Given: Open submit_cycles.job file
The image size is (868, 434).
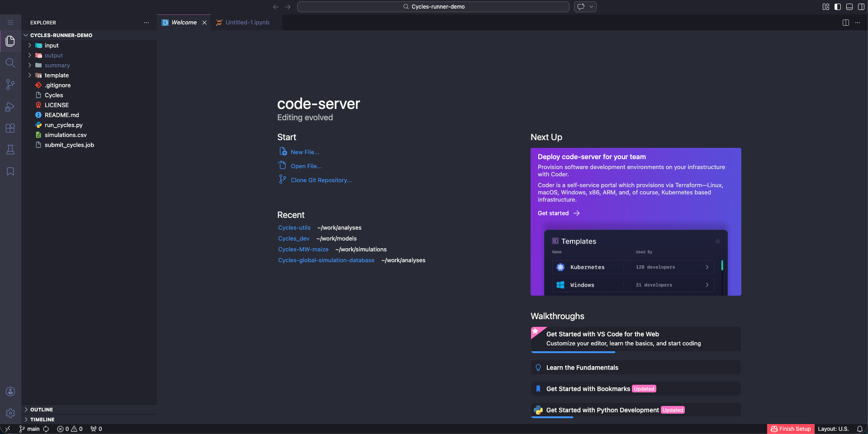Looking at the screenshot, I should pos(89,145).
